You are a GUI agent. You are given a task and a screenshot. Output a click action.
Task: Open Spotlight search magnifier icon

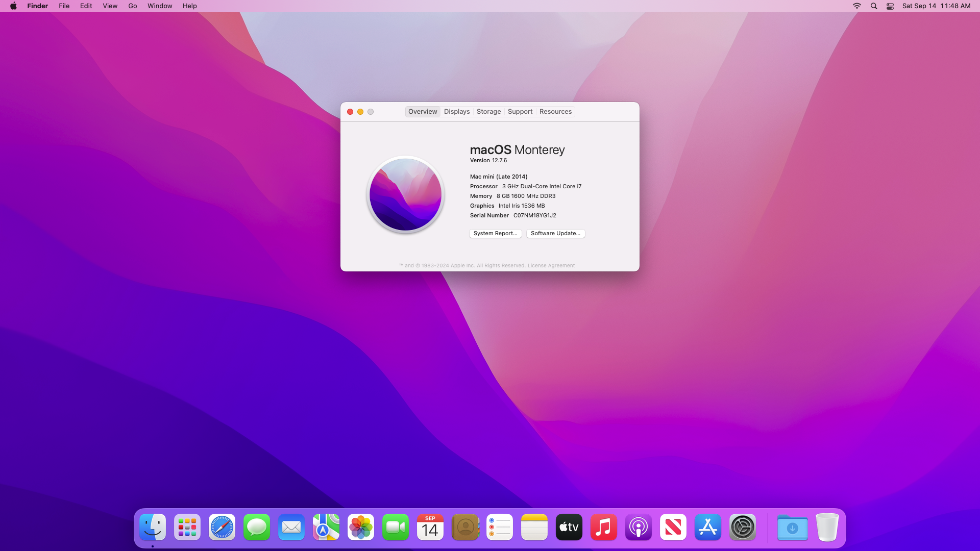tap(874, 6)
